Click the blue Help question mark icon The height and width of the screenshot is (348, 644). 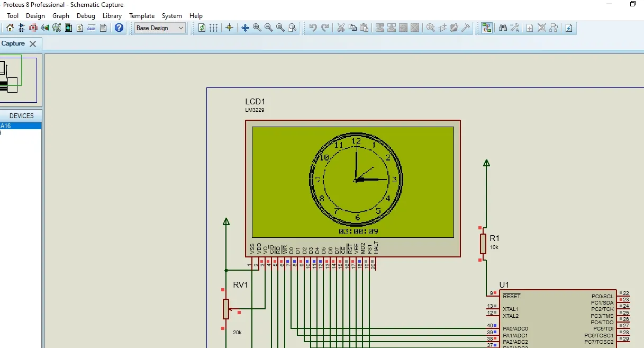(x=119, y=28)
